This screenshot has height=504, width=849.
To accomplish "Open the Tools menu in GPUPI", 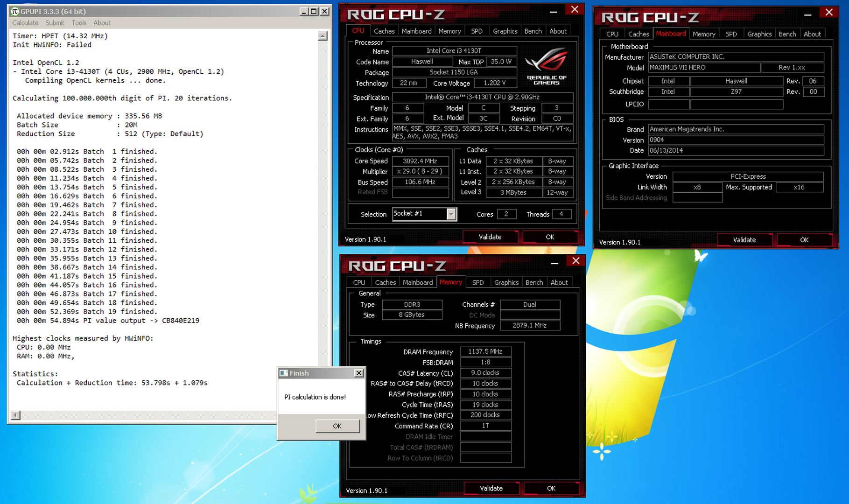I will [79, 23].
